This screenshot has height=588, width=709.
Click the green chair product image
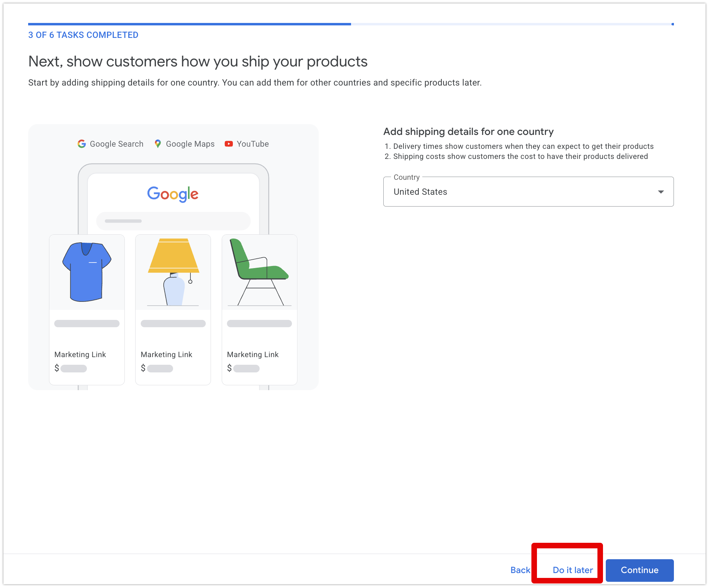[259, 272]
